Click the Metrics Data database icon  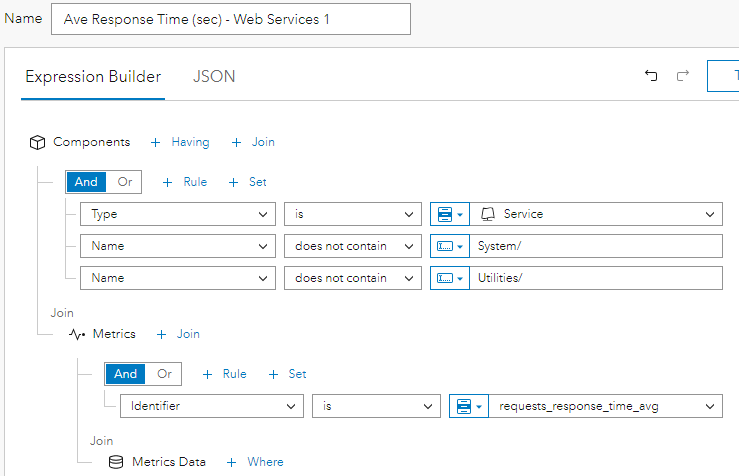(x=116, y=462)
